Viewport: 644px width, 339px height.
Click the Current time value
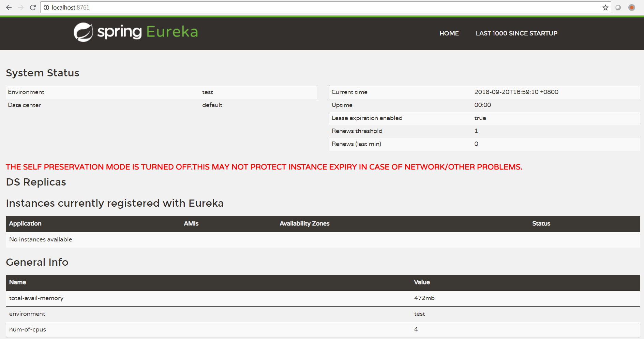click(x=516, y=92)
